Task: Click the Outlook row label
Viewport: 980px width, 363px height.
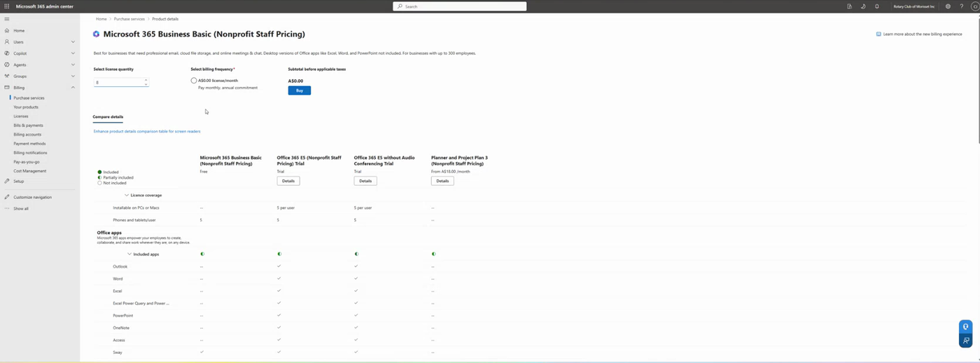Action: click(120, 266)
